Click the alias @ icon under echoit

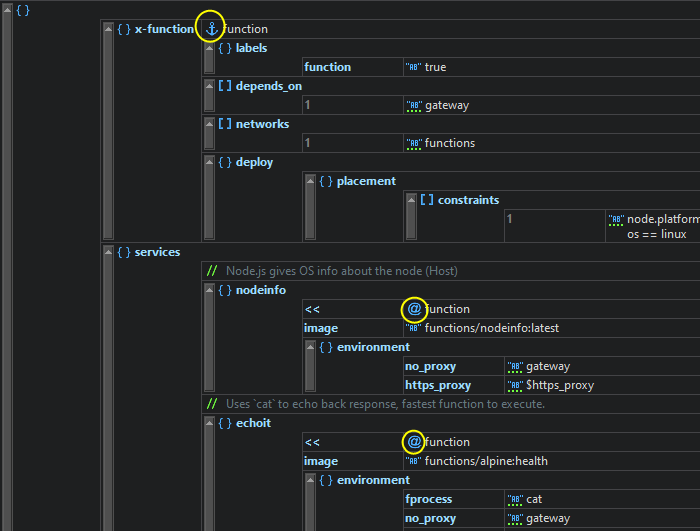pos(414,442)
